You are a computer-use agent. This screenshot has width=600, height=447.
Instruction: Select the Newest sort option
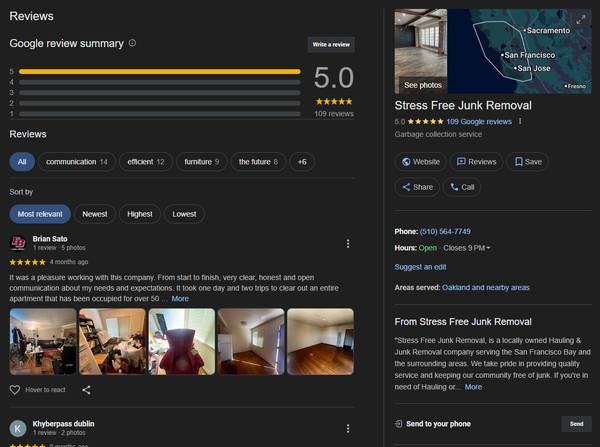pos(94,213)
